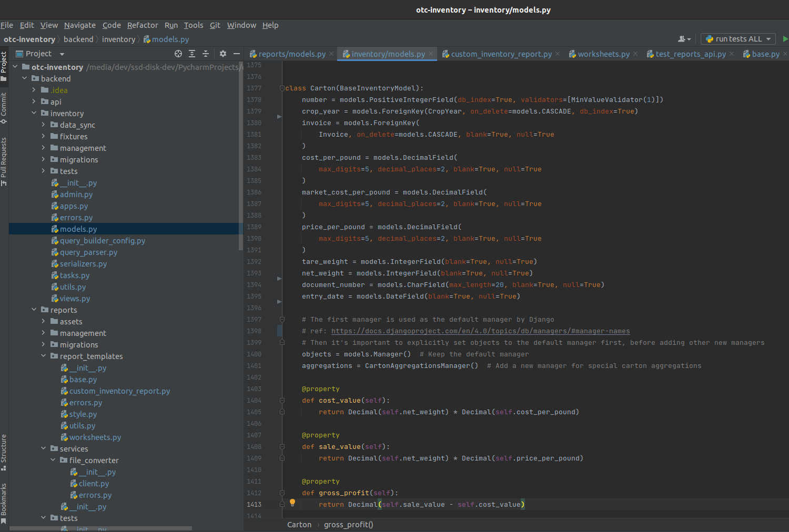Click the yellow lightbulb intention icon
This screenshot has height=532, width=789.
[292, 503]
